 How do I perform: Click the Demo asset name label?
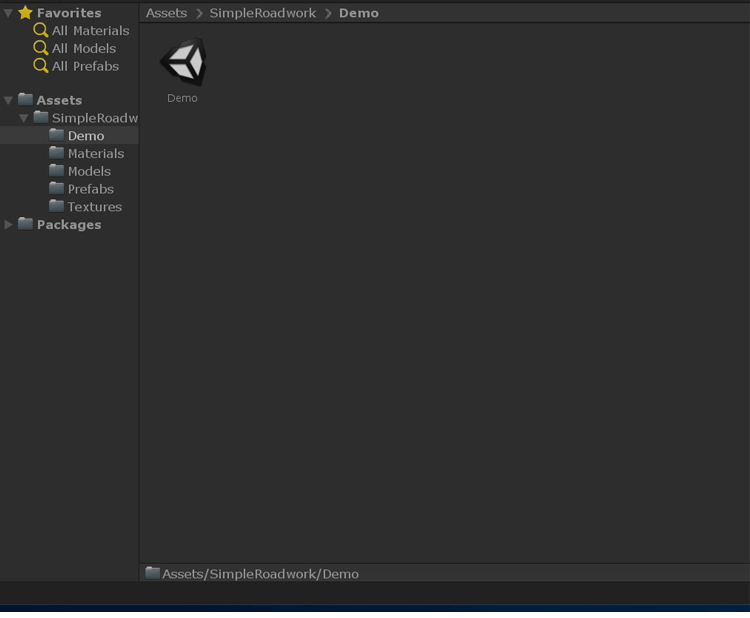pos(182,98)
